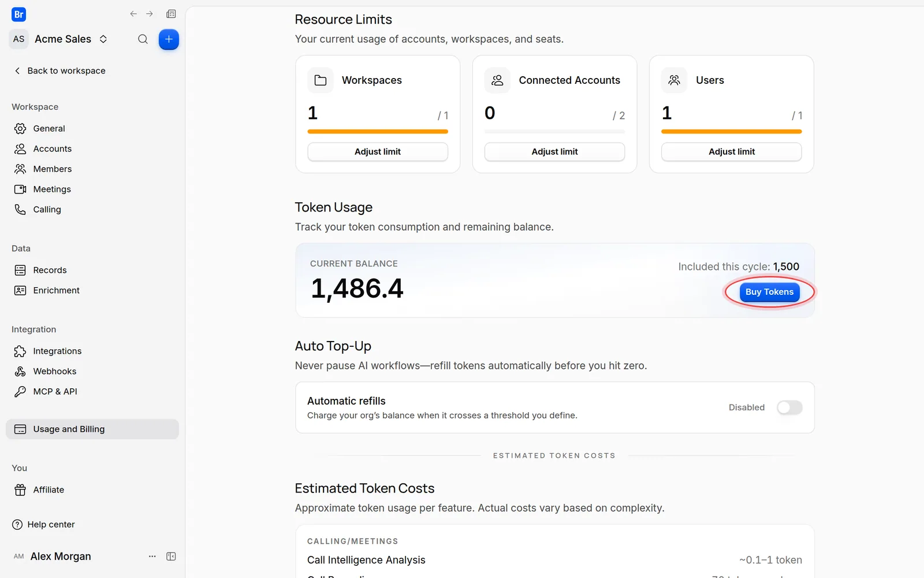The image size is (924, 578).
Task: Expand the Acme Sales organization switcher
Action: (x=103, y=39)
